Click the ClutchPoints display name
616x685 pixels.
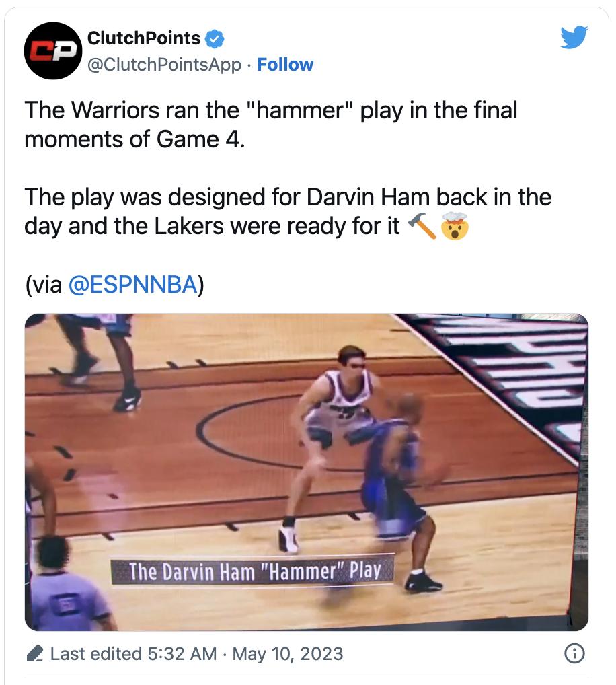(144, 39)
